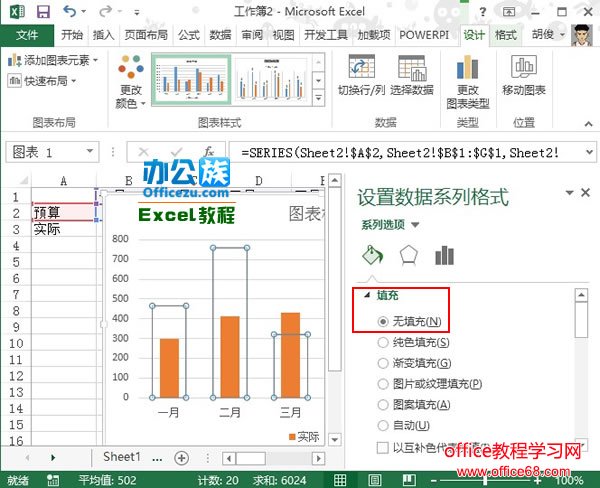Switch to Page Layout view icon
The width and height of the screenshot is (600, 488).
point(375,480)
